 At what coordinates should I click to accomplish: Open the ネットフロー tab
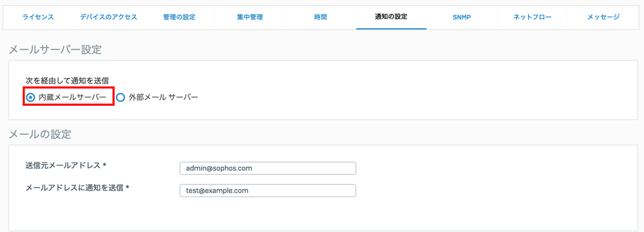(532, 17)
